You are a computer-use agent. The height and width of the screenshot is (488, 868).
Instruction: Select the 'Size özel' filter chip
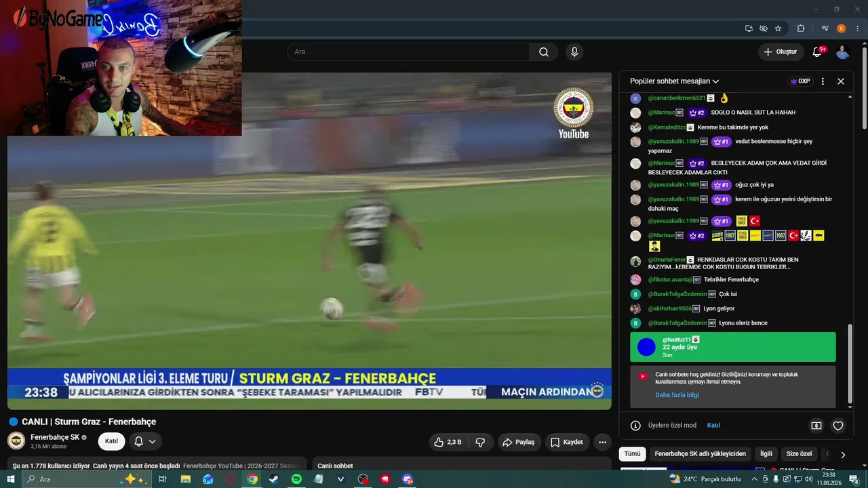click(x=799, y=454)
